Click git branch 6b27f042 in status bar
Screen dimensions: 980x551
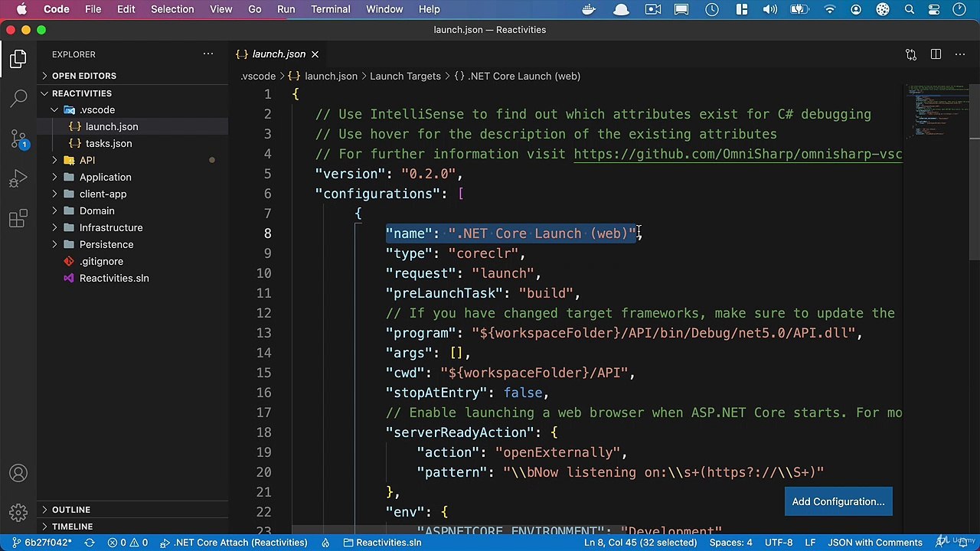(41, 543)
